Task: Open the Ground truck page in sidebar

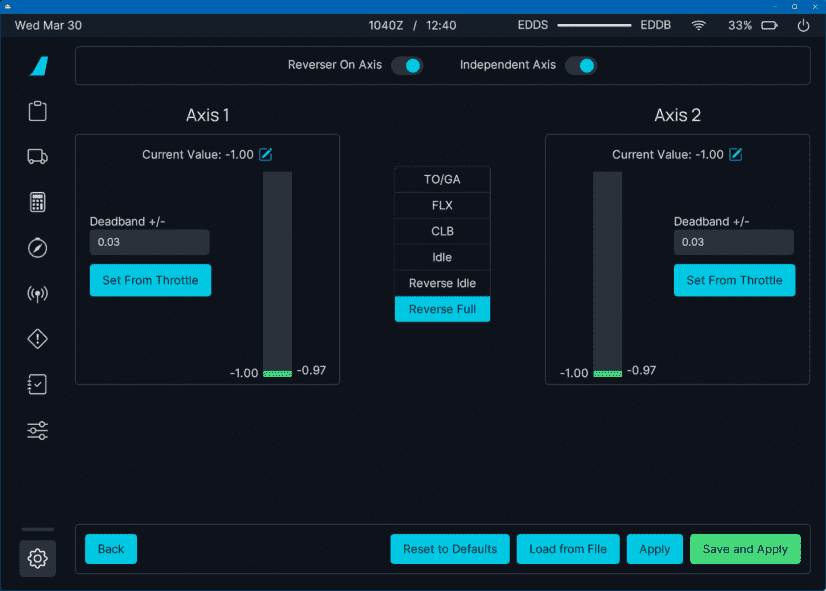Action: click(38, 156)
